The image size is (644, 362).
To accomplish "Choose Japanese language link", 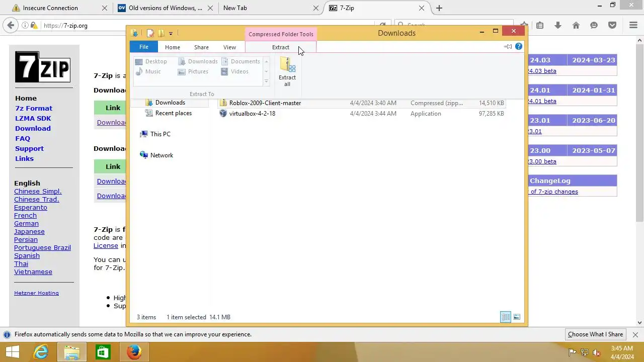I will click(x=29, y=231).
